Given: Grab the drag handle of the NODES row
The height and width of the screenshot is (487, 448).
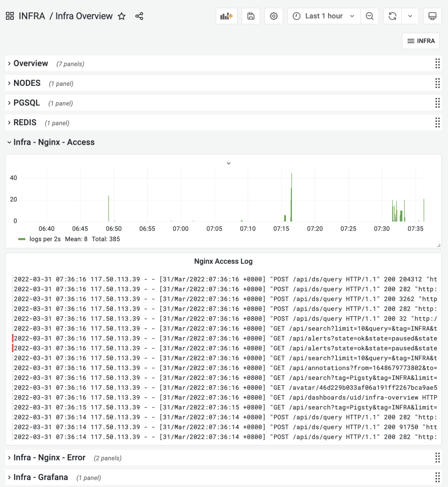Looking at the screenshot, I should (437, 83).
